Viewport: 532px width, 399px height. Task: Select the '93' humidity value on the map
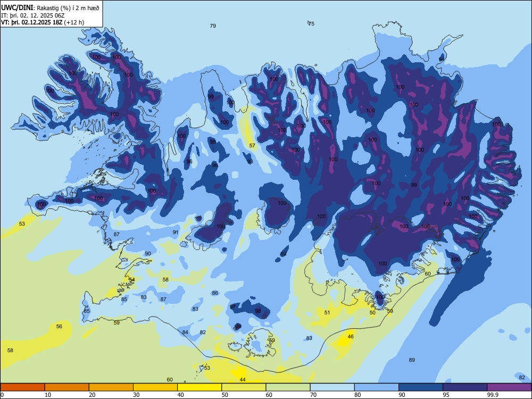(250, 162)
